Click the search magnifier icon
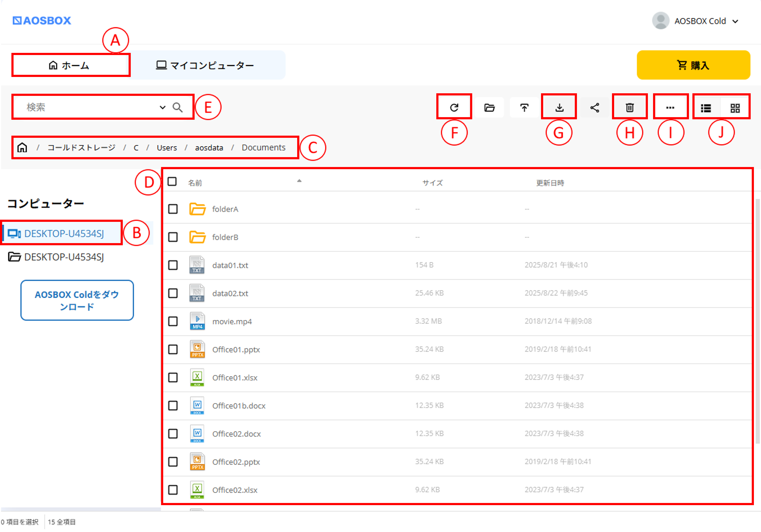Screen dimensions: 761x532 click(178, 107)
